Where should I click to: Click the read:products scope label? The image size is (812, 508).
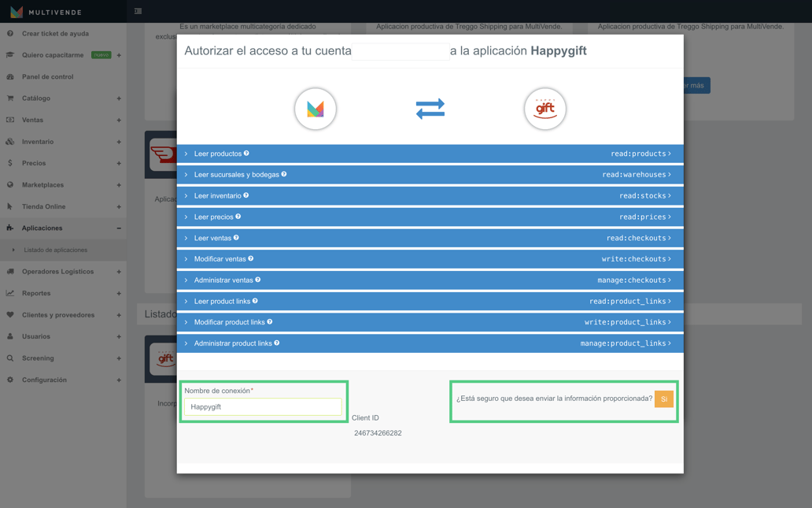pos(640,154)
